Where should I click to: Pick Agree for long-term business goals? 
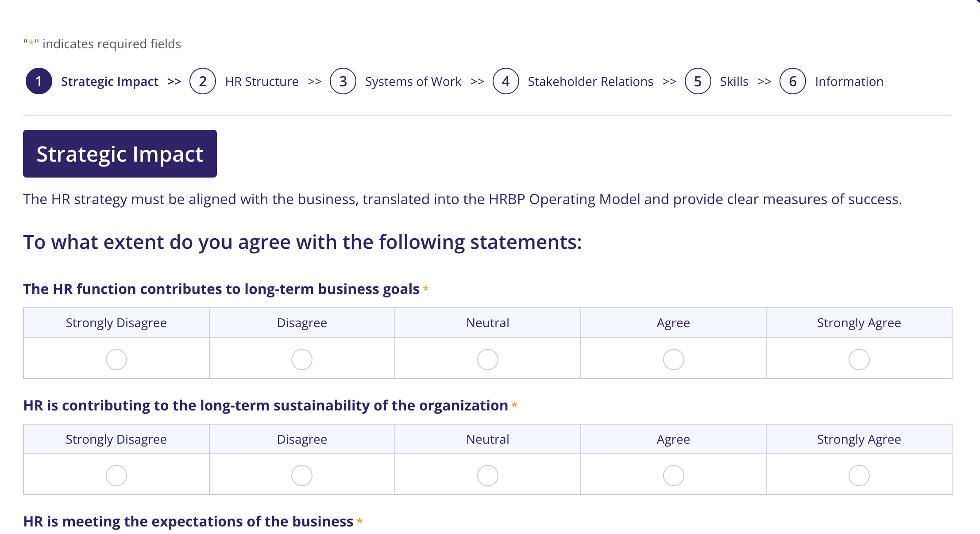click(x=673, y=359)
